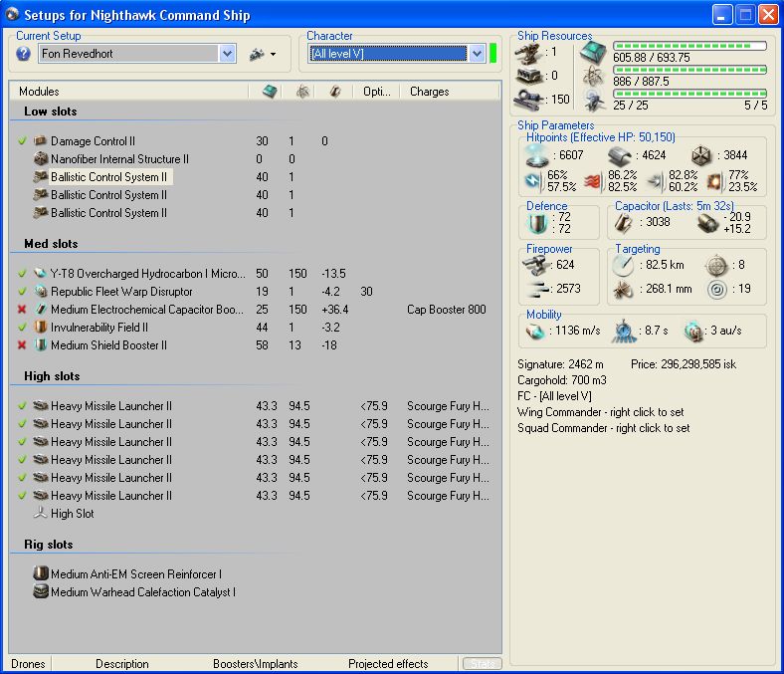Viewport: 784px width, 674px height.
Task: Open the Current Setup dropdown
Action: point(227,54)
